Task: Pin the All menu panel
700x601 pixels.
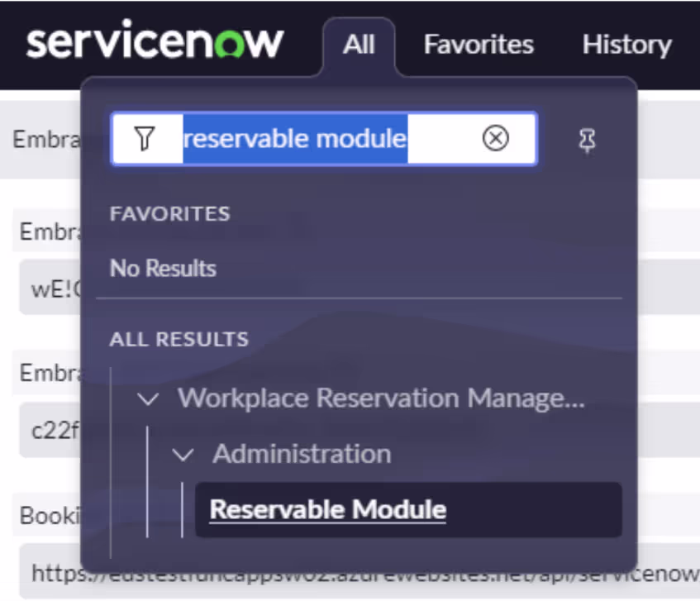Action: [587, 141]
